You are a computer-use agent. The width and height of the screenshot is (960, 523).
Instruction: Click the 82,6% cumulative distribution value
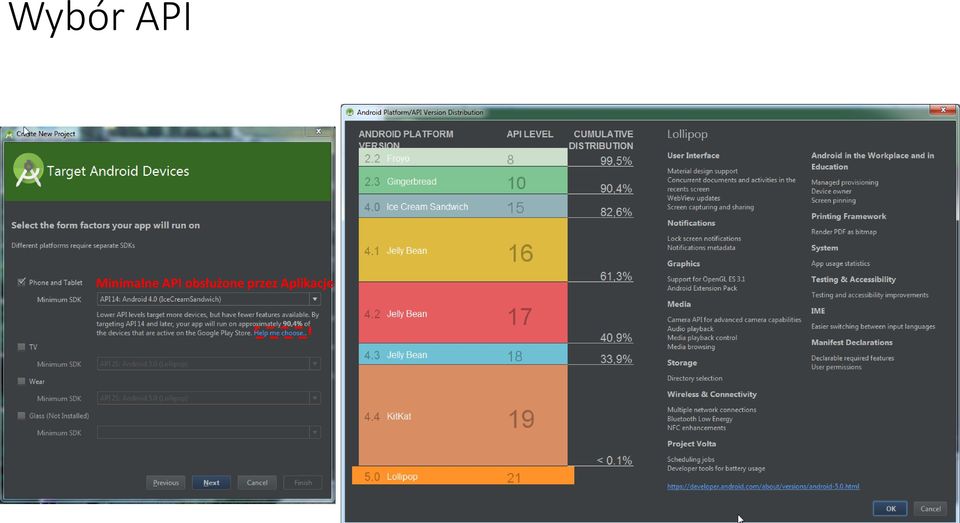point(616,212)
